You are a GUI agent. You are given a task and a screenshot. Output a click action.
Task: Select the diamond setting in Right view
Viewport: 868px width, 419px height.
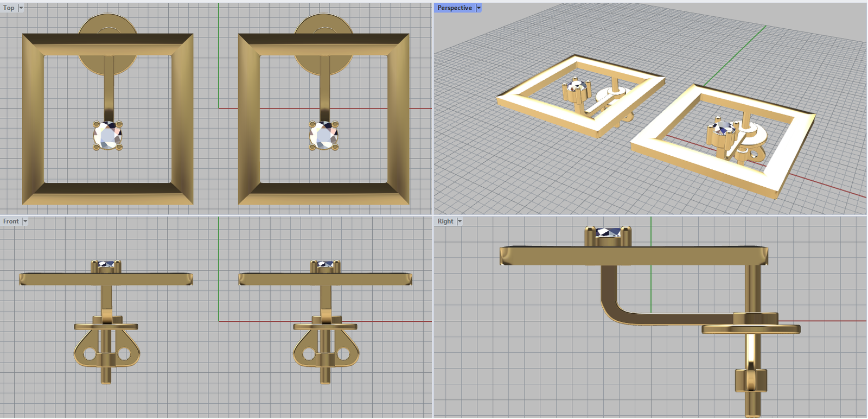[x=608, y=236]
